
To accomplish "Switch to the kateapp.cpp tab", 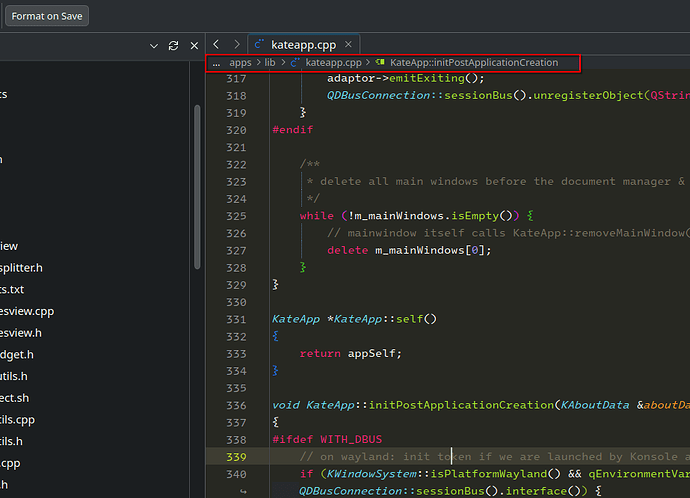I will pyautogui.click(x=303, y=45).
